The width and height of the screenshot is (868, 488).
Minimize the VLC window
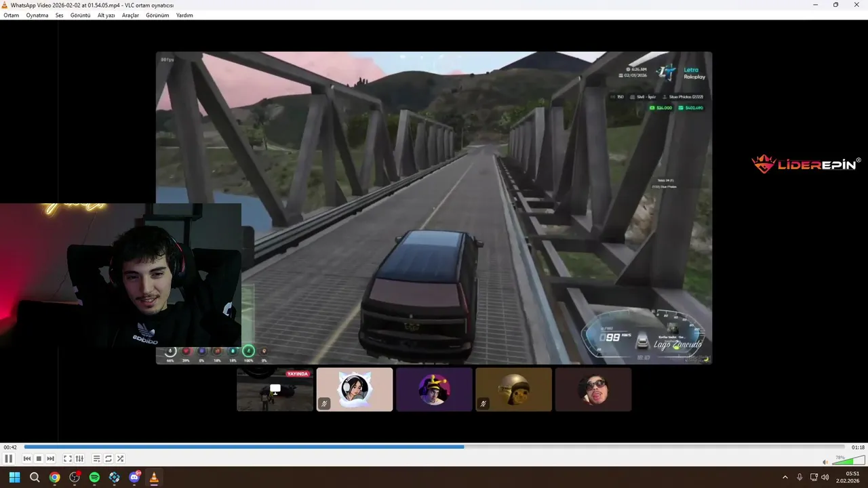coord(816,5)
